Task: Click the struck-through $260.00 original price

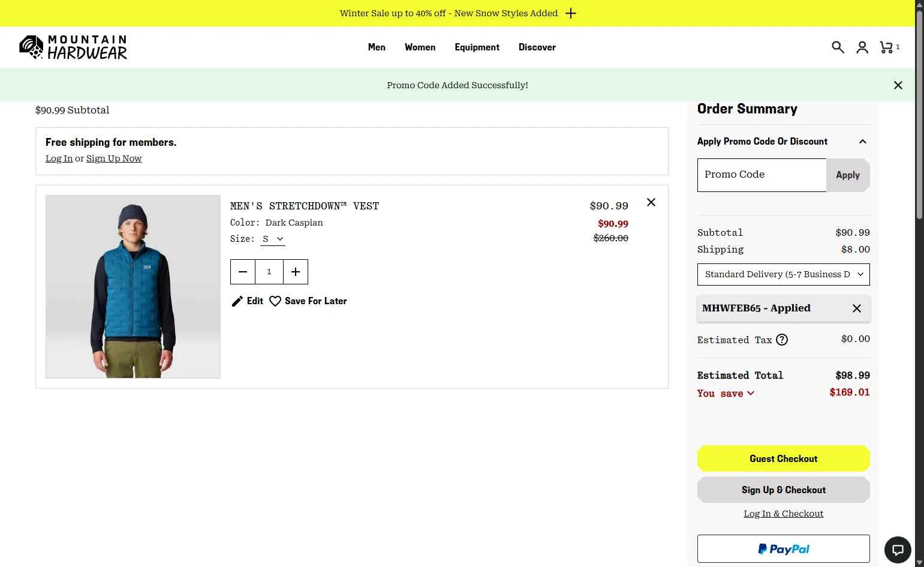Action: pyautogui.click(x=610, y=238)
